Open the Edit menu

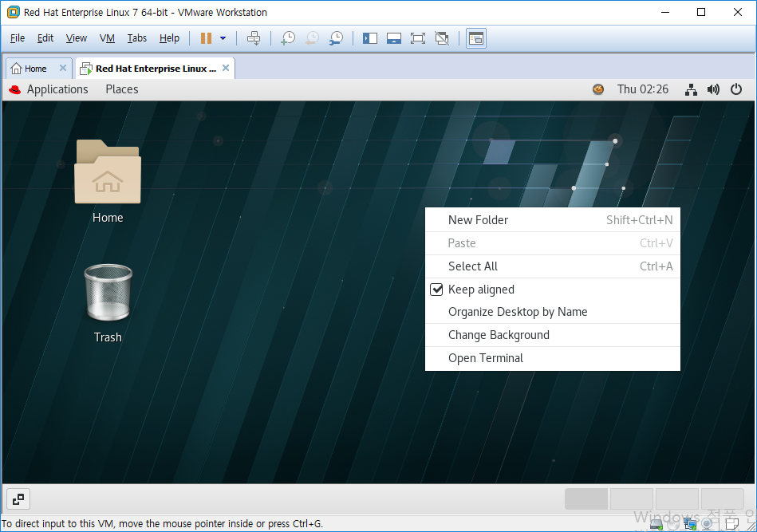pyautogui.click(x=45, y=38)
